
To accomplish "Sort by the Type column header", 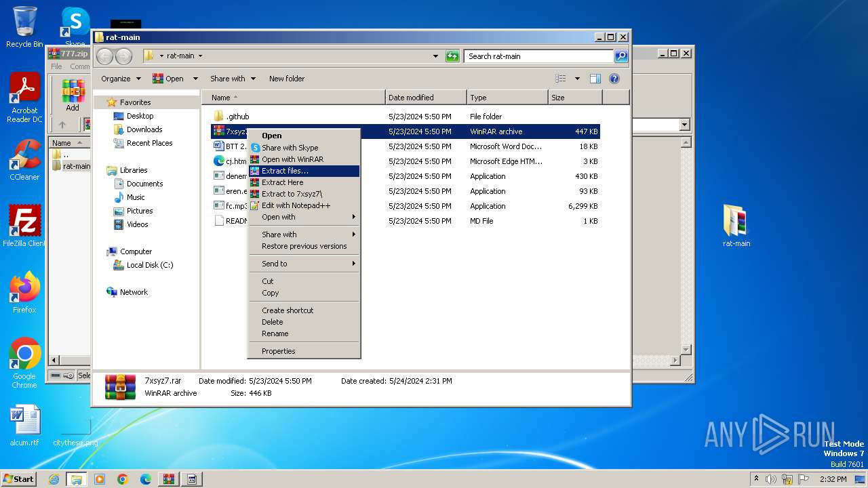I will (x=507, y=98).
